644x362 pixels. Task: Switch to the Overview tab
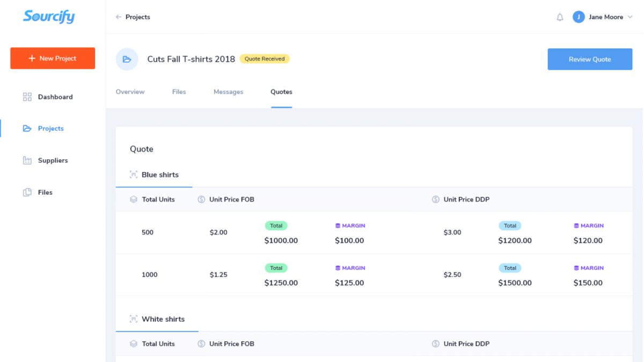pyautogui.click(x=130, y=92)
